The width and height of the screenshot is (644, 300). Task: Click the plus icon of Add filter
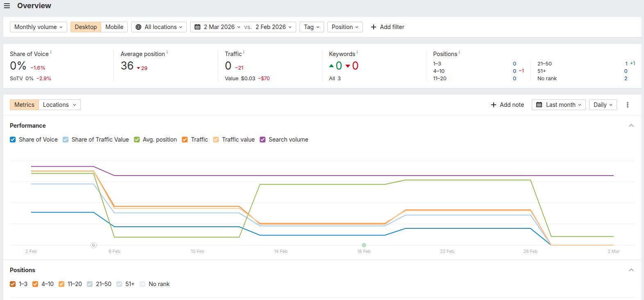coord(373,27)
